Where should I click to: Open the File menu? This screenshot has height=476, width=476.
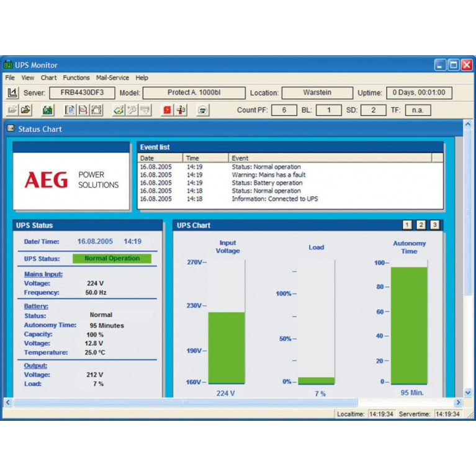10,78
